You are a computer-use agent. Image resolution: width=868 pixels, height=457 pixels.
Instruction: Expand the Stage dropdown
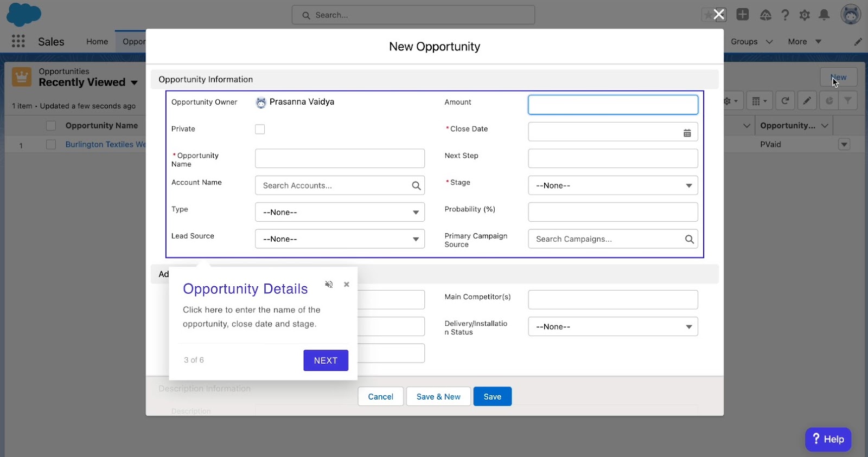pos(613,185)
